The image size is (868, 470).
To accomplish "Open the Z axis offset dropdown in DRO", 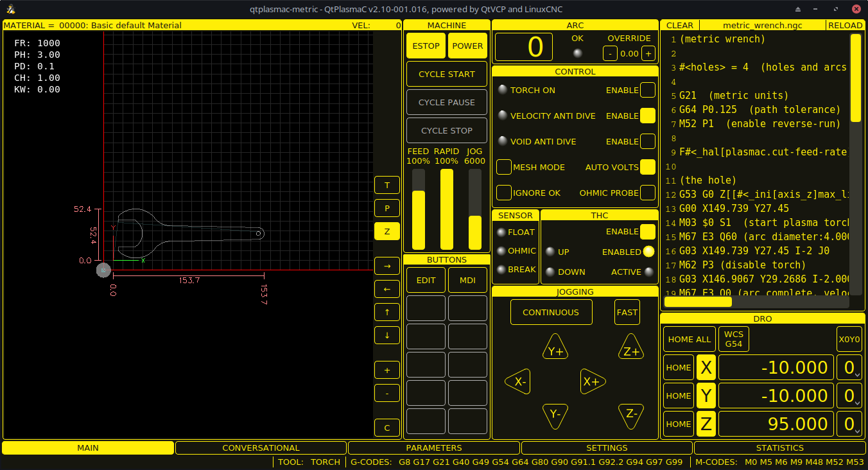I will (x=849, y=424).
